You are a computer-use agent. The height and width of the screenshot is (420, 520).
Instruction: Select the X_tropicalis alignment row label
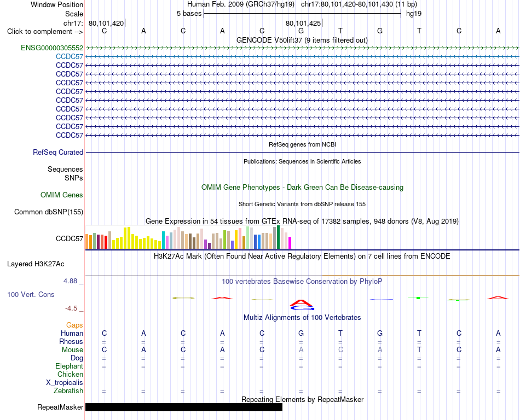click(x=65, y=383)
